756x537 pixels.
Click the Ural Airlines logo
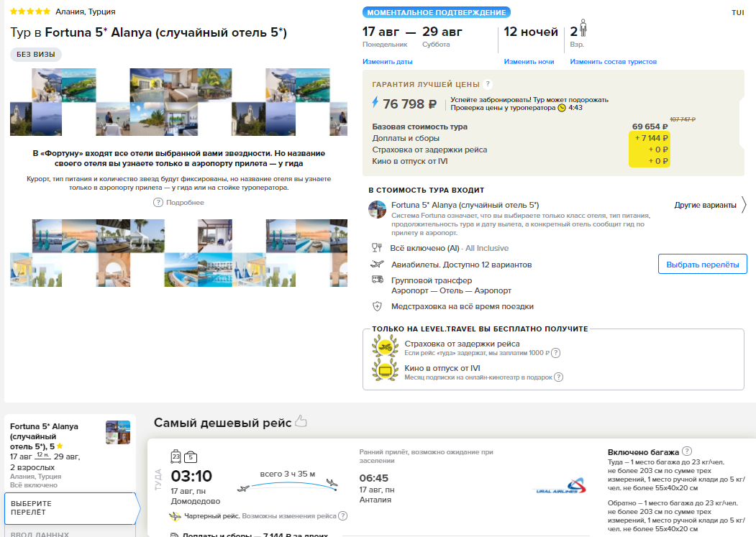561,486
